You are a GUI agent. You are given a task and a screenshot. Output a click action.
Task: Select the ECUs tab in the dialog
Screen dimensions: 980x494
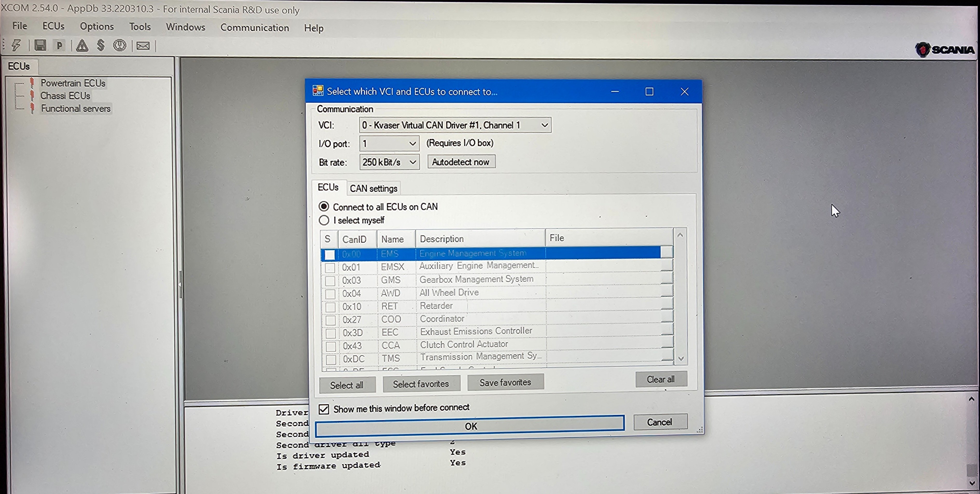click(328, 187)
